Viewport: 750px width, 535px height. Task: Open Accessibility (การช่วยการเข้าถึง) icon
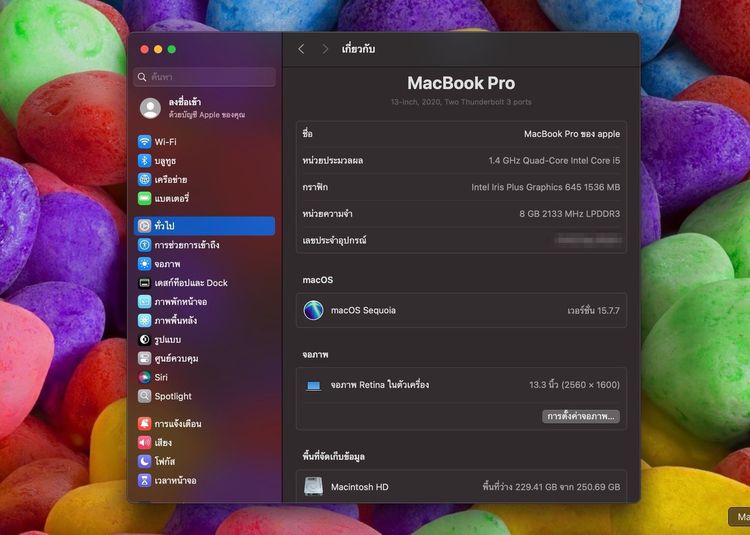(144, 245)
